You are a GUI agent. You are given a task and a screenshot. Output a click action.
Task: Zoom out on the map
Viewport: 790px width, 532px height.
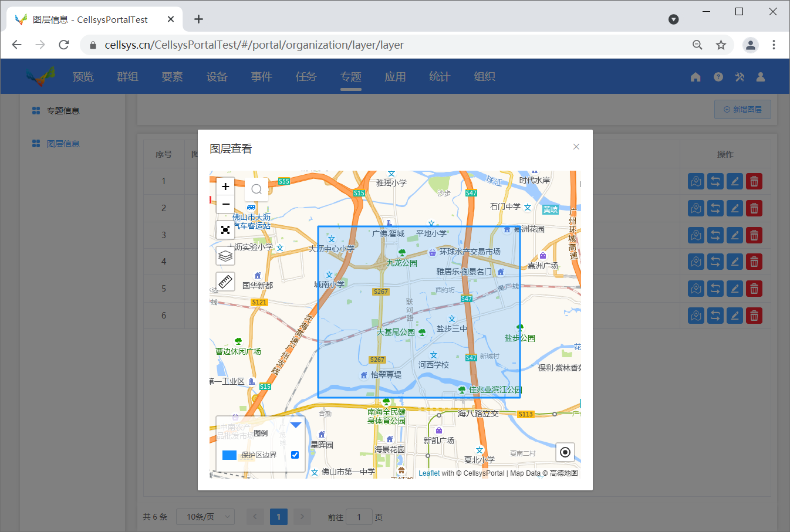pyautogui.click(x=225, y=204)
